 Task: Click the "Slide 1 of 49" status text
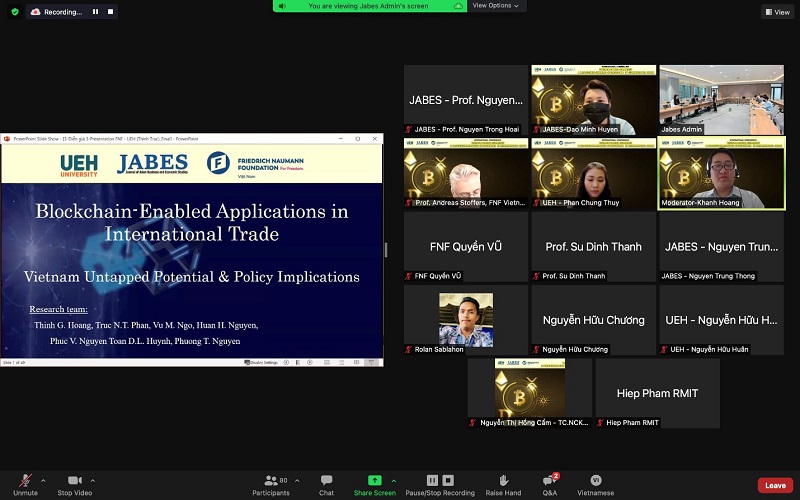coord(14,362)
